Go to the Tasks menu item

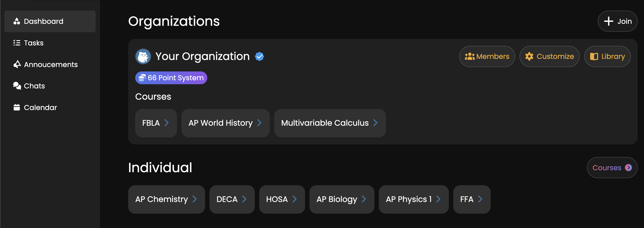point(33,43)
